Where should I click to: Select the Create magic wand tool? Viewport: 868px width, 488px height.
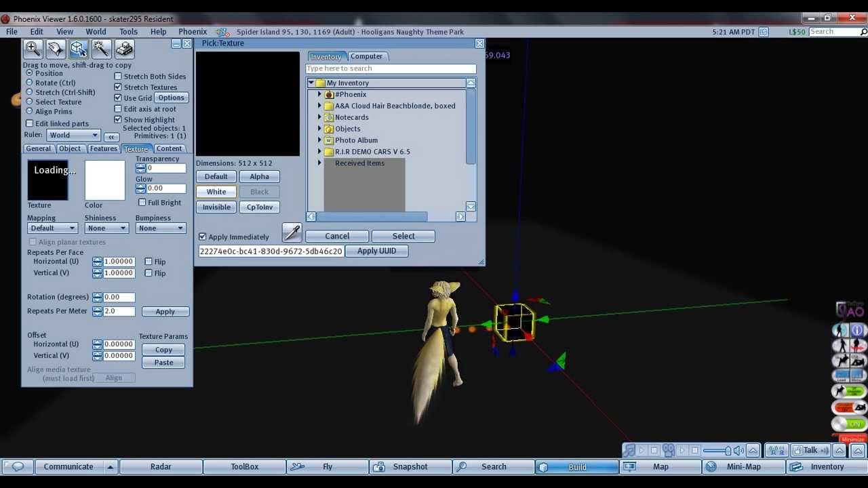point(101,48)
